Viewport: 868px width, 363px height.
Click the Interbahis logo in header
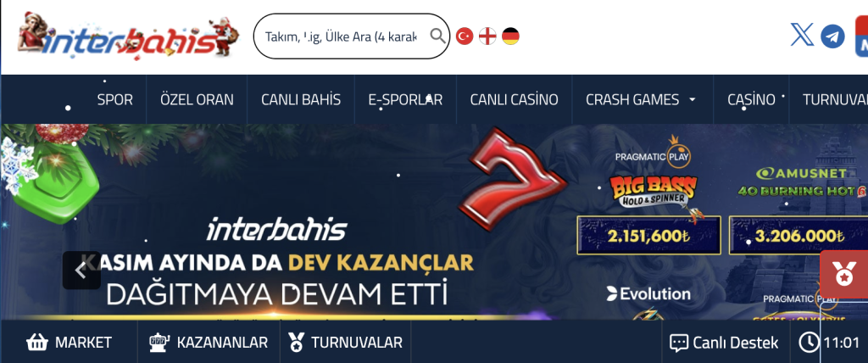tap(129, 36)
